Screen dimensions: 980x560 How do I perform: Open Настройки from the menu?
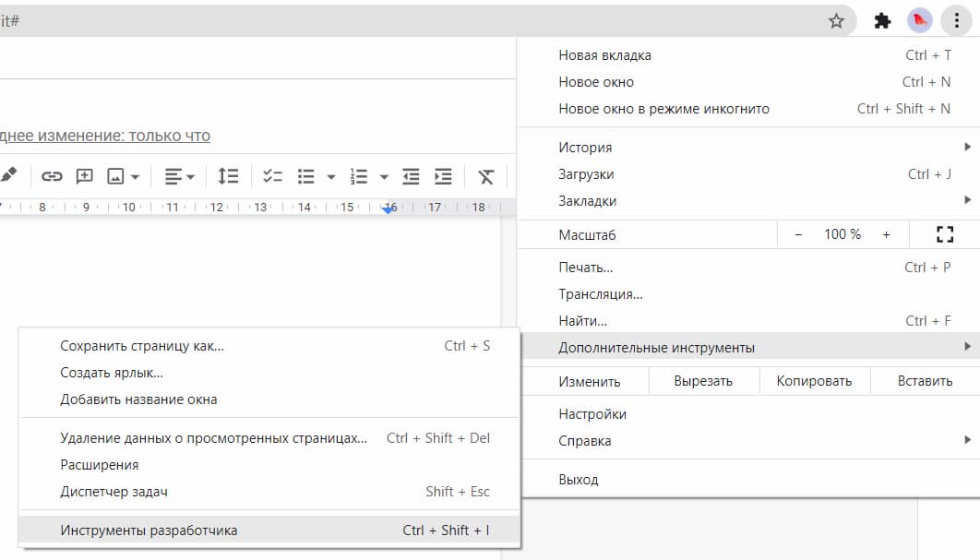[748, 414]
